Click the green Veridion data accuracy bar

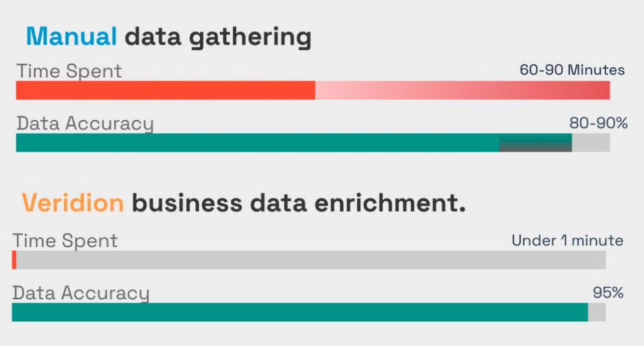pos(299,312)
